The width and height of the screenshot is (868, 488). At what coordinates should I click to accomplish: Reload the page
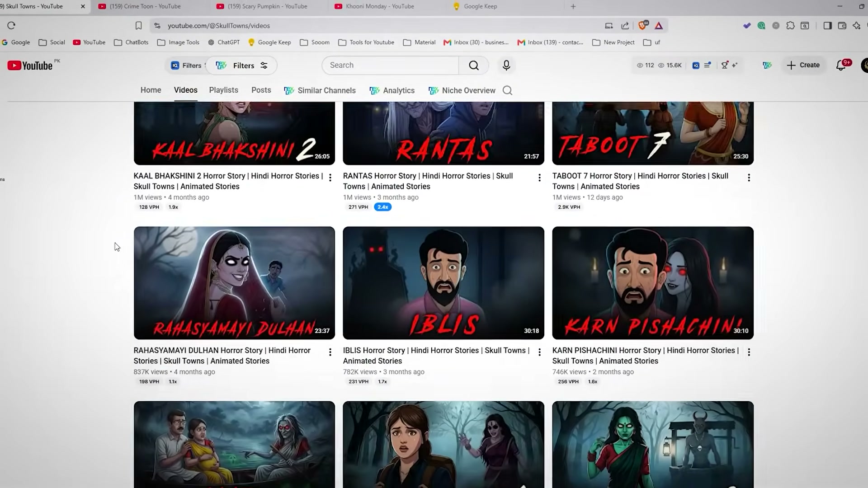[11, 26]
